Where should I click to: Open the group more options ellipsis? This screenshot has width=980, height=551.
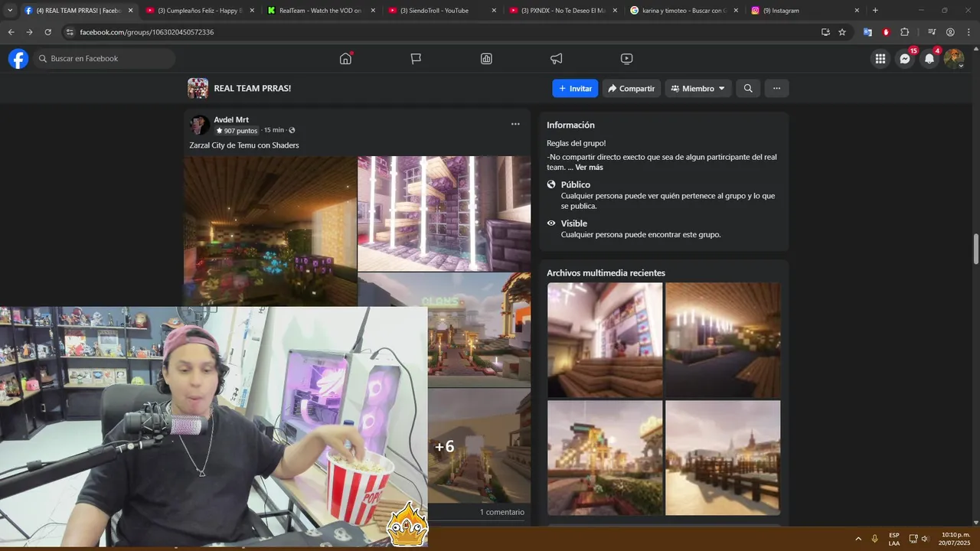click(776, 88)
